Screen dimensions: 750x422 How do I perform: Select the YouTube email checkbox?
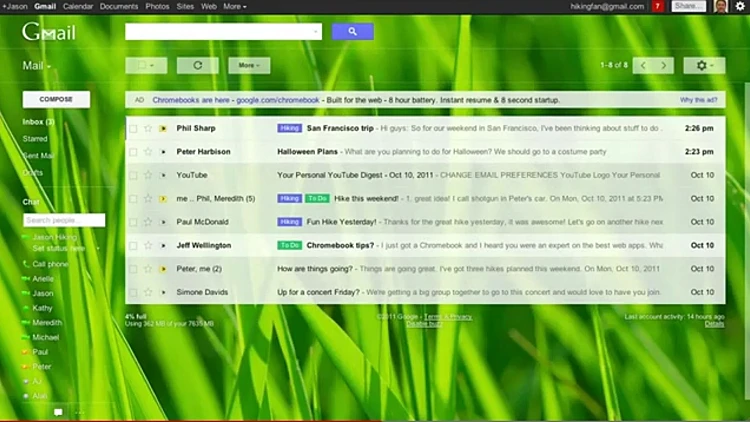point(133,175)
